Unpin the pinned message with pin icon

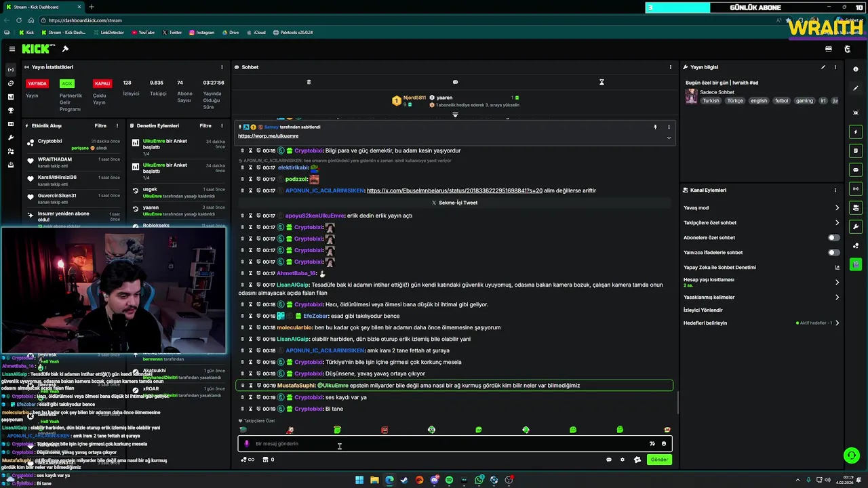coord(655,127)
